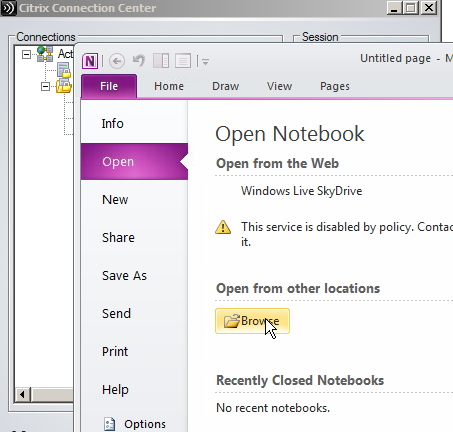Undo the last action in OneNote
The image size is (453, 432).
pos(139,61)
